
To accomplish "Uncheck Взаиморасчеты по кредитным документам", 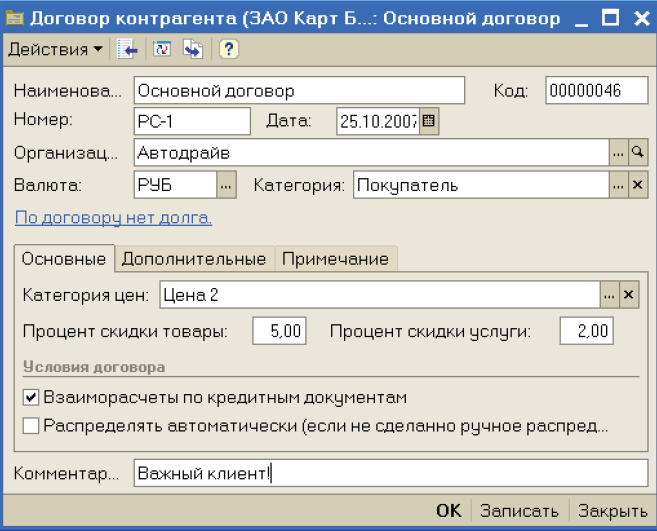I will coord(31,397).
